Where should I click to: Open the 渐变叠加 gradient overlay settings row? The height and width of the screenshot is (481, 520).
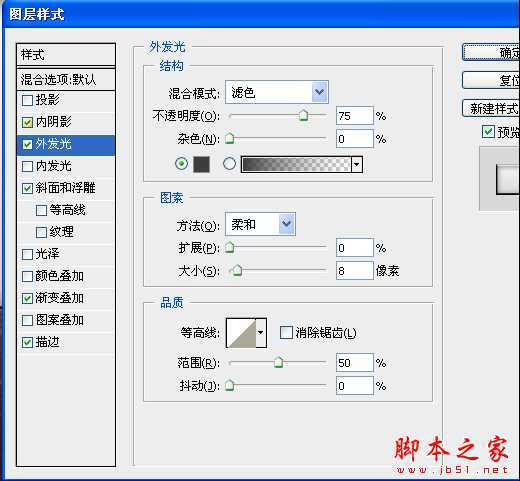pyautogui.click(x=66, y=299)
